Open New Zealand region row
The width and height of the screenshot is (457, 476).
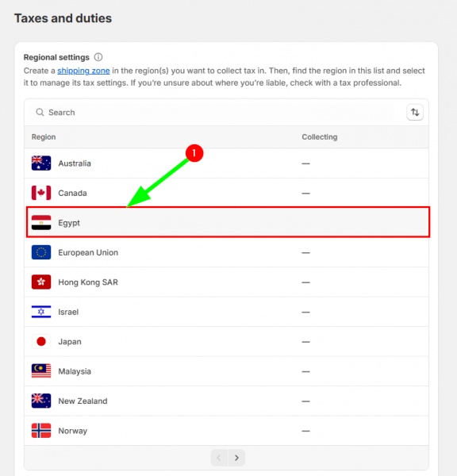click(x=227, y=401)
